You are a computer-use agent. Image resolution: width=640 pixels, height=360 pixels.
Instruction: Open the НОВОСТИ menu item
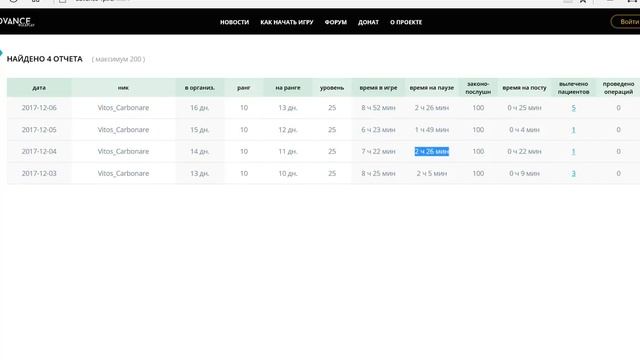pos(234,22)
